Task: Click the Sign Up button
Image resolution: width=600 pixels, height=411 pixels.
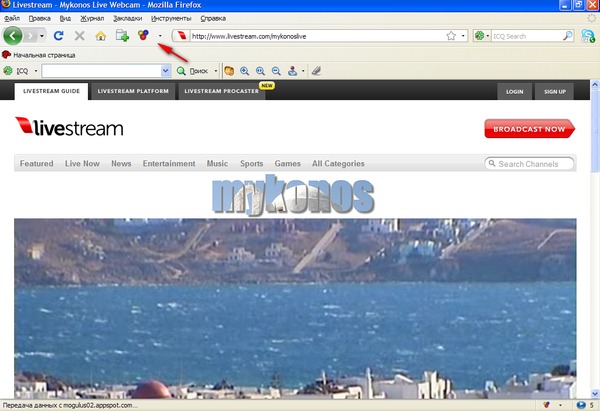Action: 555,91
